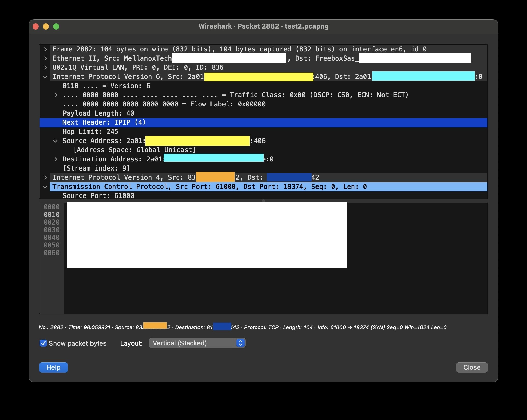Viewport: 527px width, 420px height.
Task: Click the green zoom window button
Action: pos(56,26)
